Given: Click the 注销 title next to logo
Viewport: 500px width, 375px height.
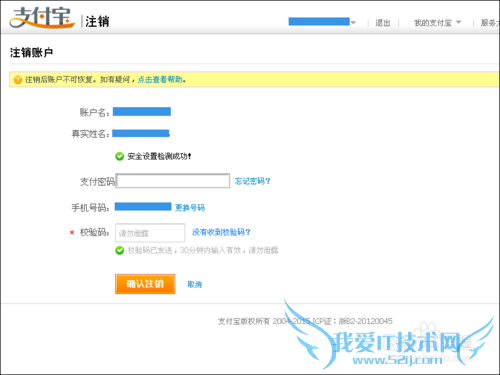Looking at the screenshot, I should point(97,21).
